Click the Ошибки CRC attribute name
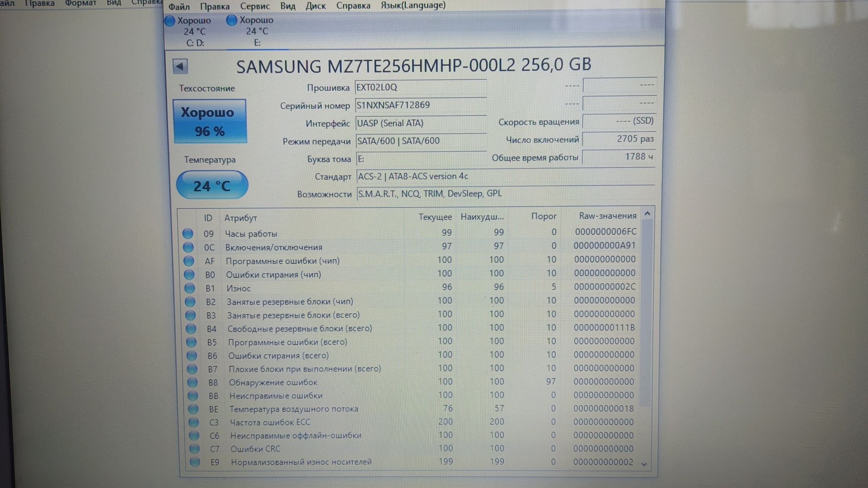Screen dimensions: 868x488 [x=255, y=449]
